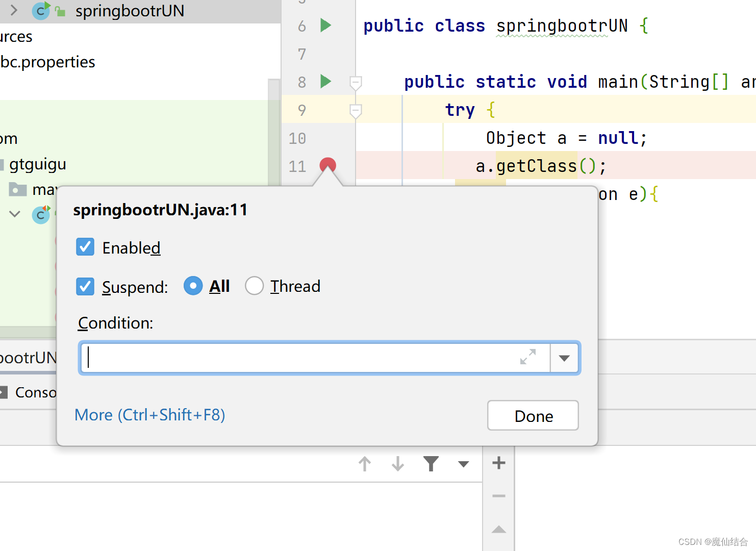Click getClass method call on line 11
Image resolution: width=756 pixels, height=551 pixels.
coord(536,166)
